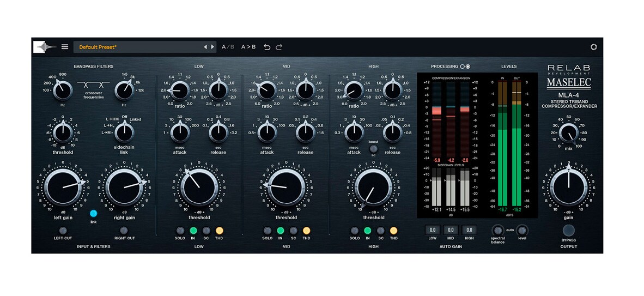644x296 pixels.
Task: Toggle the HIGH band IN button
Action: [x=368, y=231]
